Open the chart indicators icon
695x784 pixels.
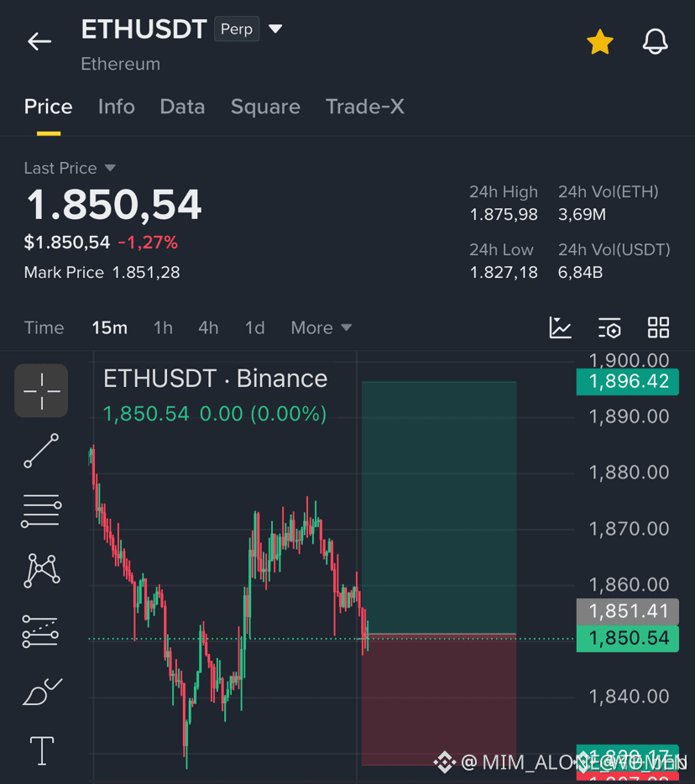[x=560, y=328]
